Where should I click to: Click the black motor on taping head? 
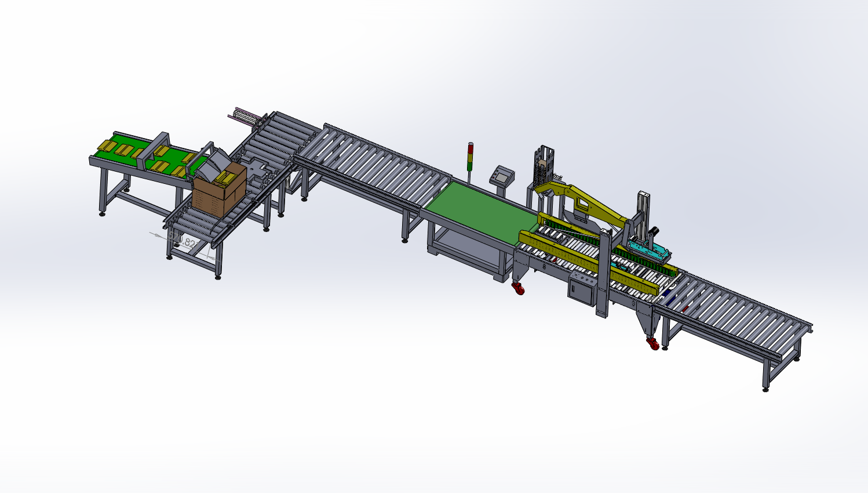coord(653,231)
